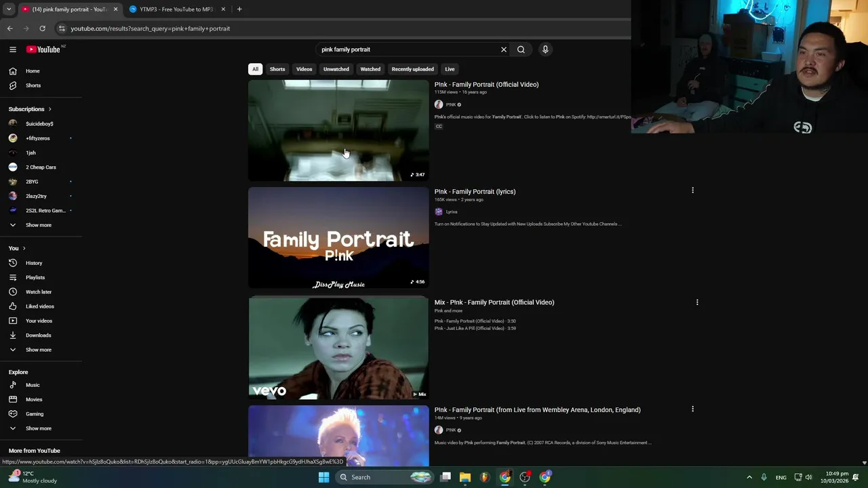
Task: Open more actions for Wembley Arena video
Action: click(x=692, y=409)
